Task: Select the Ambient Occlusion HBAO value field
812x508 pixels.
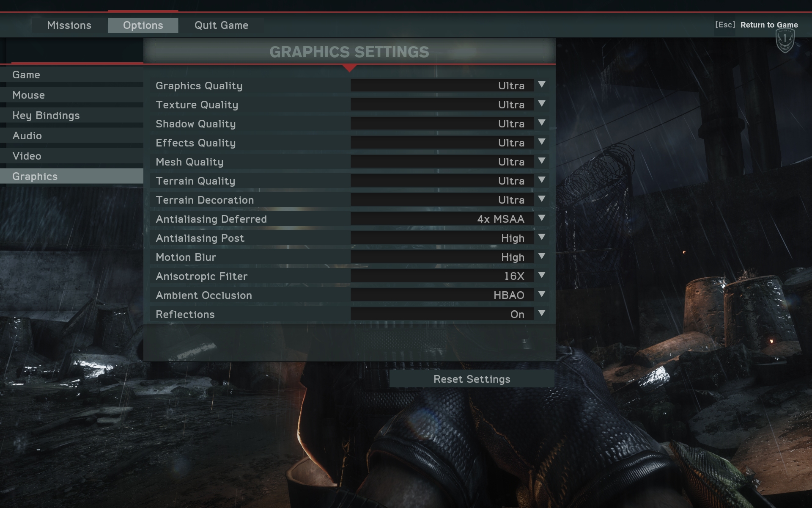Action: pos(442,295)
